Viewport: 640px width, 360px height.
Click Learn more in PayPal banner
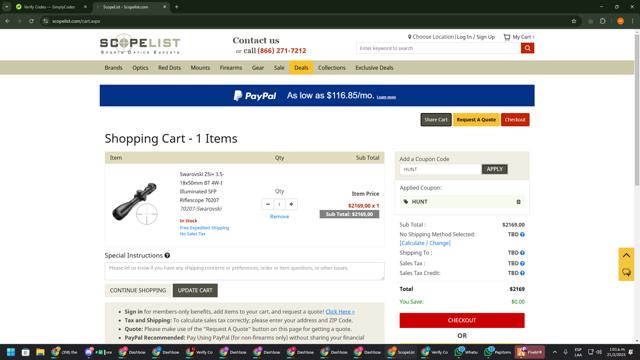386,97
